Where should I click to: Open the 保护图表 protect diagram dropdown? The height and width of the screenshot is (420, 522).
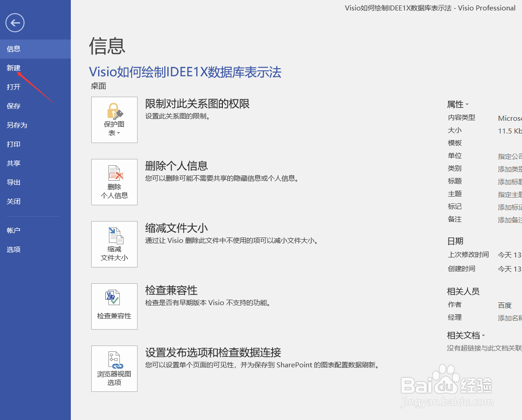coord(114,120)
